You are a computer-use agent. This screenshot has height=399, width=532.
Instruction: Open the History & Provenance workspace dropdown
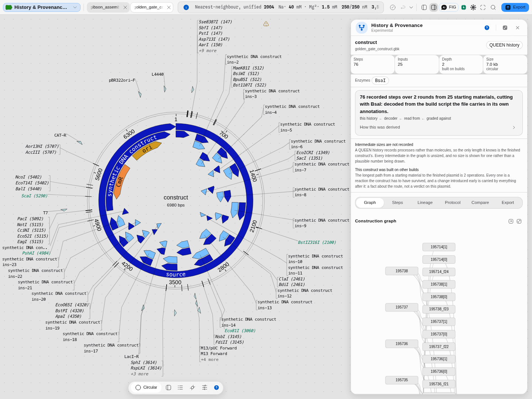pyautogui.click(x=42, y=7)
